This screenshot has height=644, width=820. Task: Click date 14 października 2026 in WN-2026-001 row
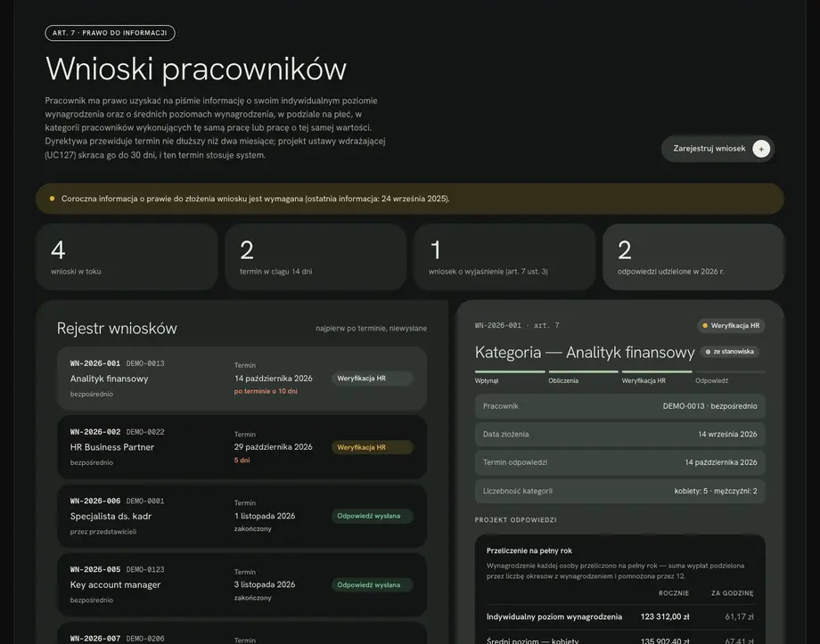click(273, 378)
